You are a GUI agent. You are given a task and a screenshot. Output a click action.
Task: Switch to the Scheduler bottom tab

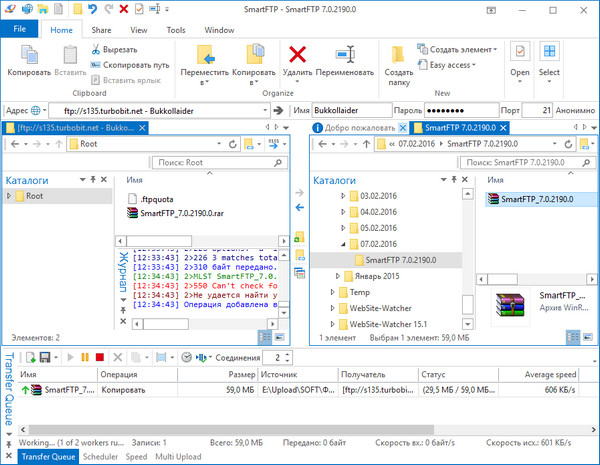pyautogui.click(x=101, y=457)
